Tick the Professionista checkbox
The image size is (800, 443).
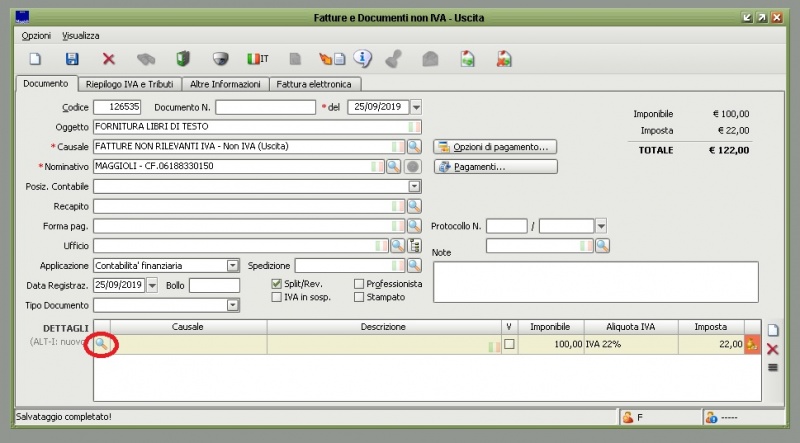pyautogui.click(x=359, y=284)
